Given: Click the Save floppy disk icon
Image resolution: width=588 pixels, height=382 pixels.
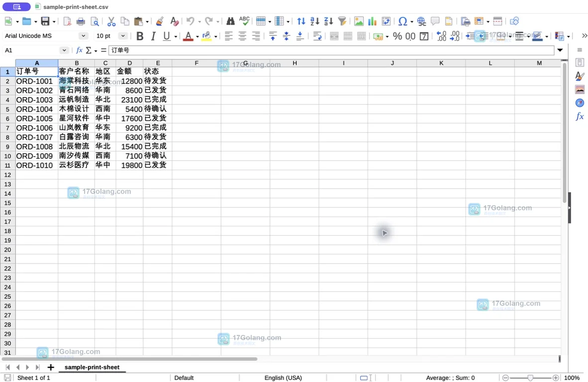Looking at the screenshot, I should 45,21.
